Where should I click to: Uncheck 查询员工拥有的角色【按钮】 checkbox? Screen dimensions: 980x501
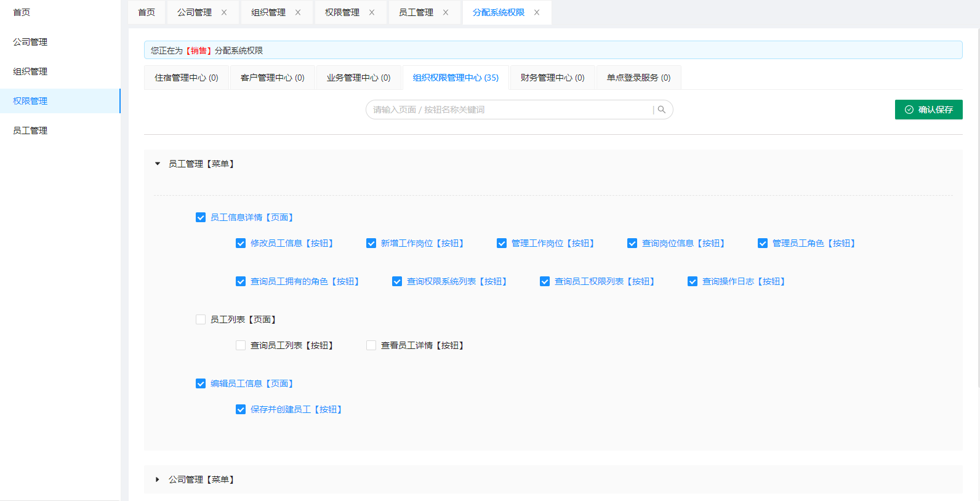click(241, 281)
